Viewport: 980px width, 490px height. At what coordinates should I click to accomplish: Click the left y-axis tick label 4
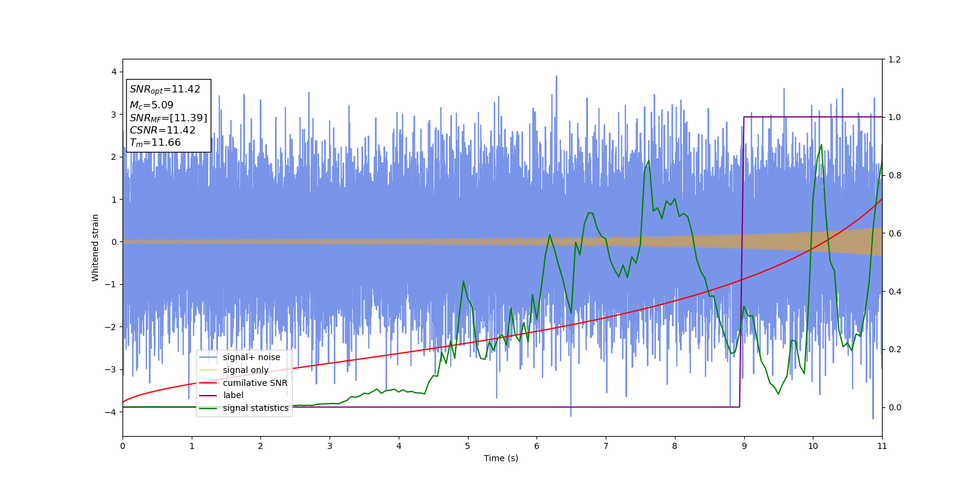[x=114, y=72]
